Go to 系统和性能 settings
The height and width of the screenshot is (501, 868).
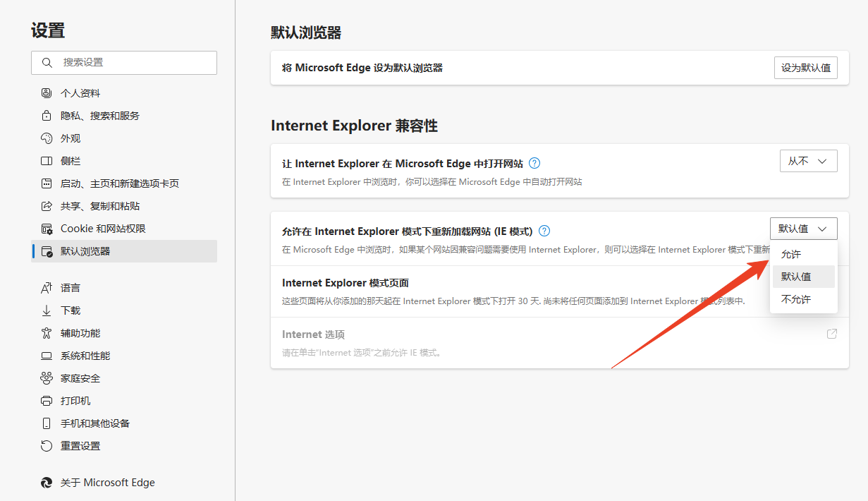pyautogui.click(x=124, y=356)
